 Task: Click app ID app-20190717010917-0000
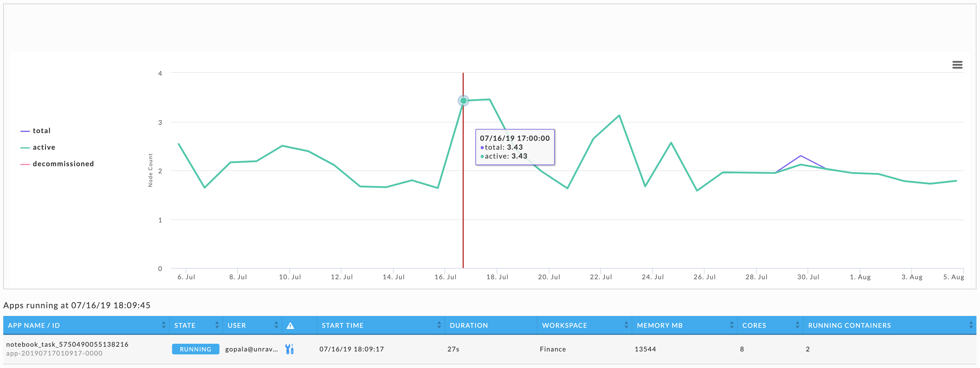coord(54,354)
